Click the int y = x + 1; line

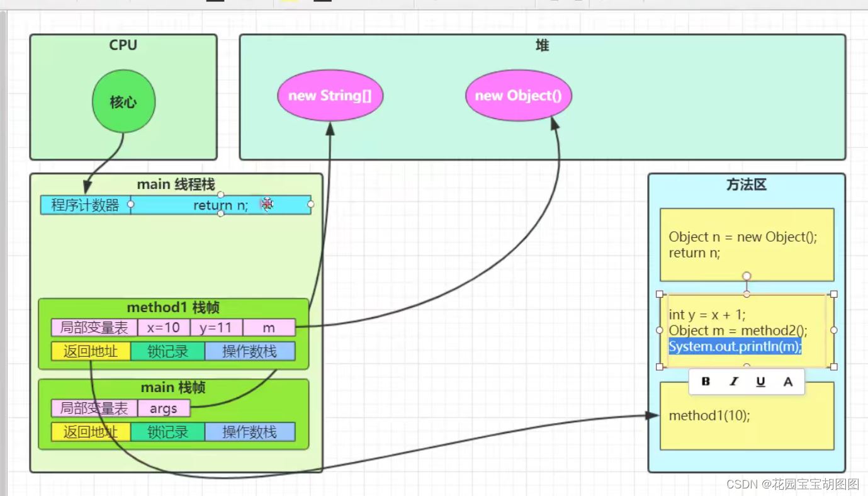coord(707,315)
